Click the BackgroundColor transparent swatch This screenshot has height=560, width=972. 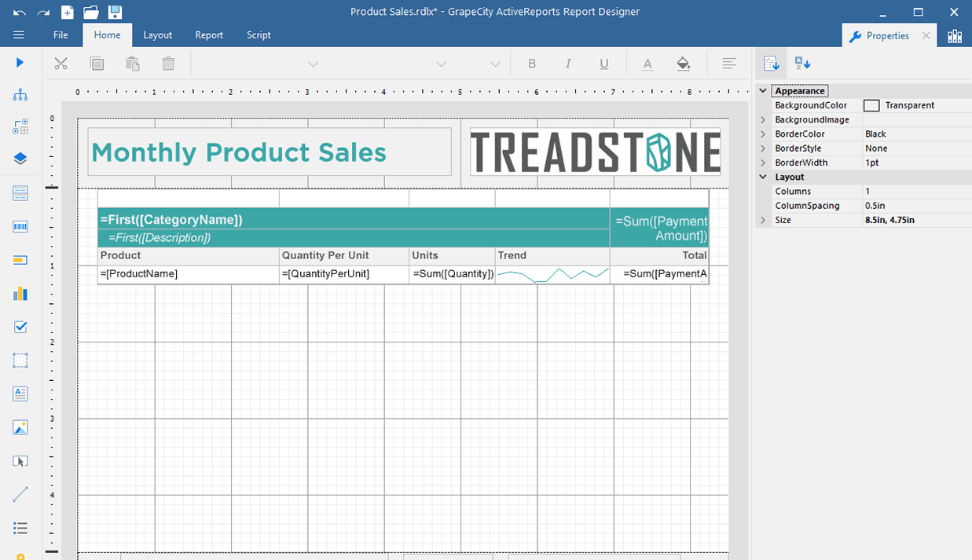coord(871,105)
